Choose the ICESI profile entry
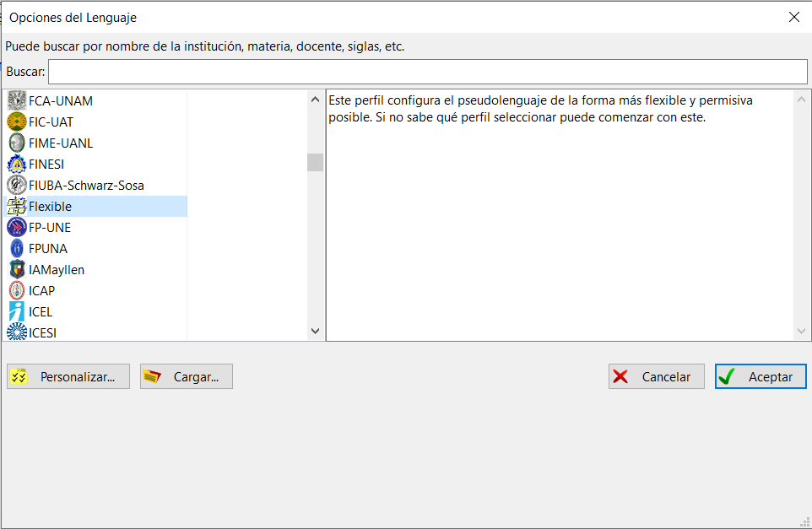812x529 pixels. [x=42, y=332]
